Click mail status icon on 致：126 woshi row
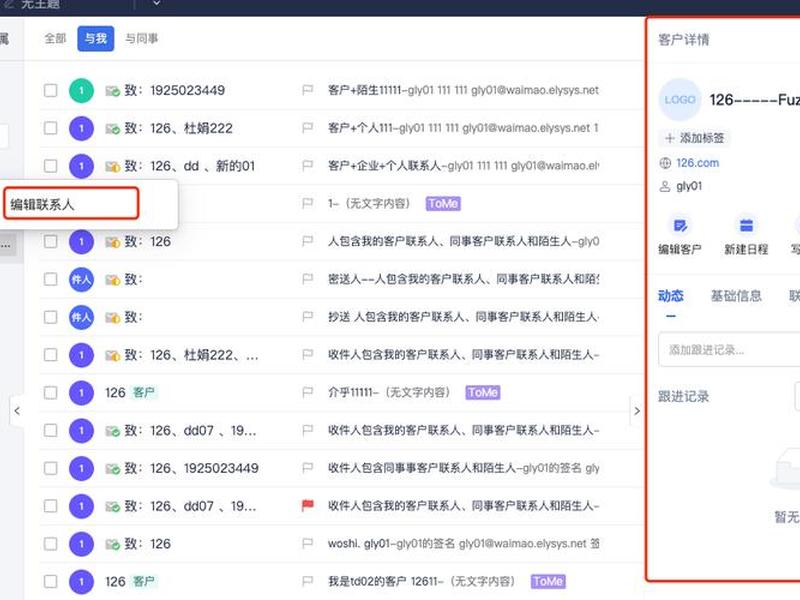 (x=112, y=544)
